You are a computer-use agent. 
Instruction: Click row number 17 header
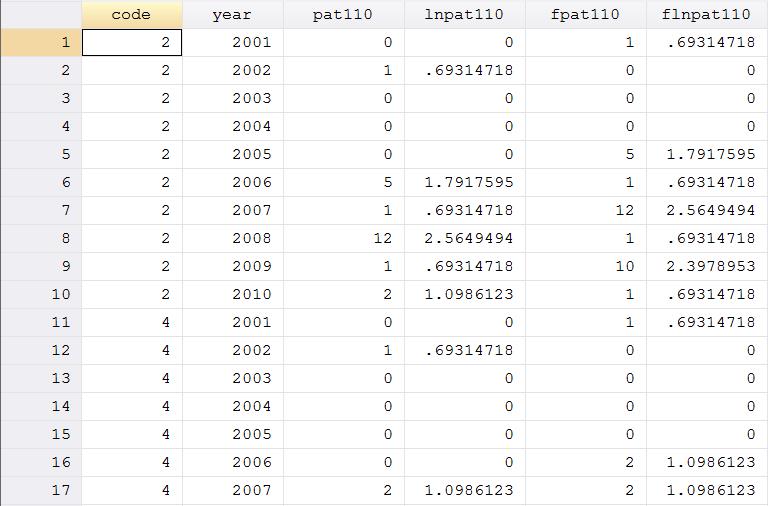pyautogui.click(x=40, y=491)
